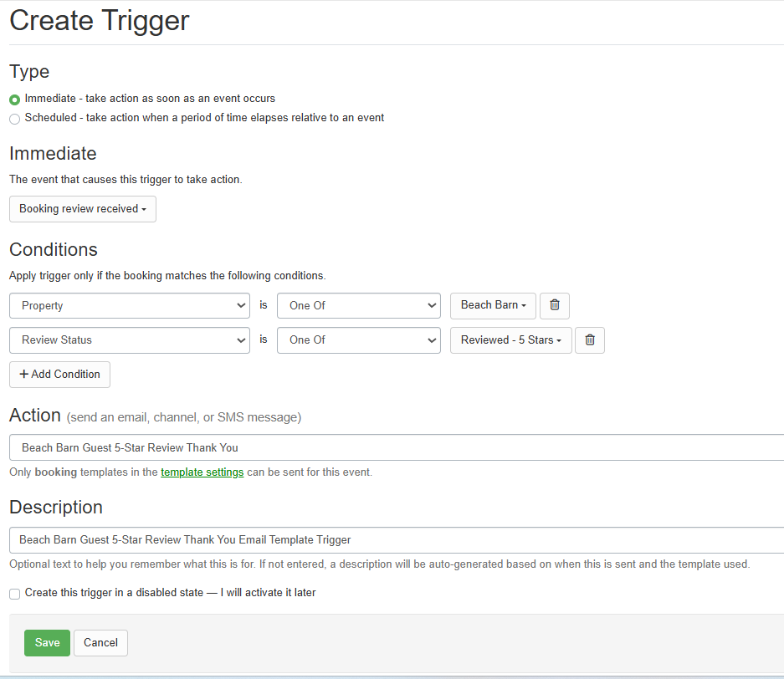Expand the Beach Barn property value dropdown
784x679 pixels.
point(493,306)
